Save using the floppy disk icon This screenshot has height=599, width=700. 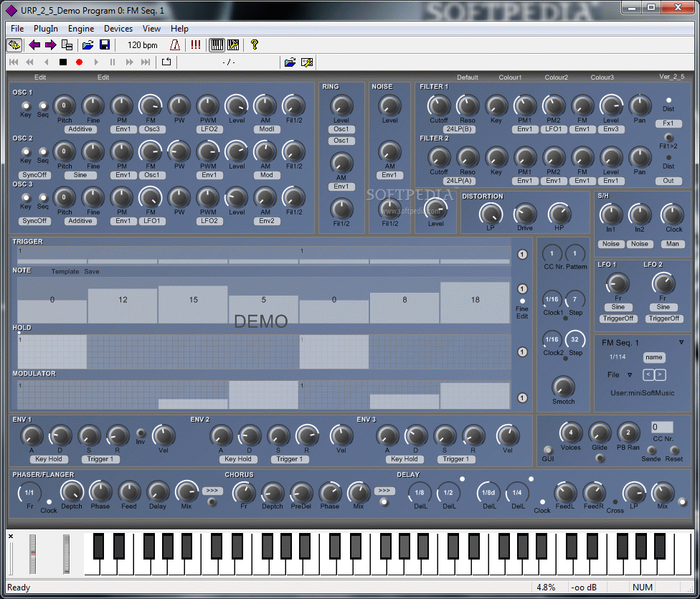(105, 44)
